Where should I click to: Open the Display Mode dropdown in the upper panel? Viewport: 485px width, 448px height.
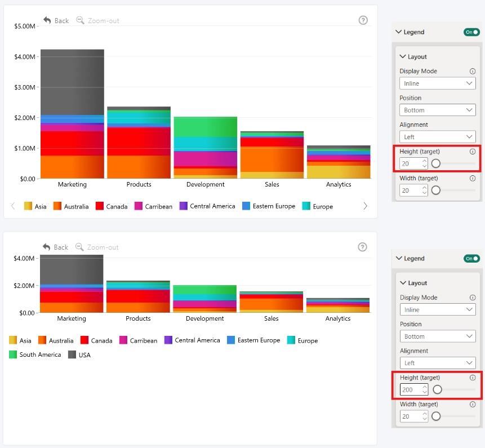coord(437,83)
